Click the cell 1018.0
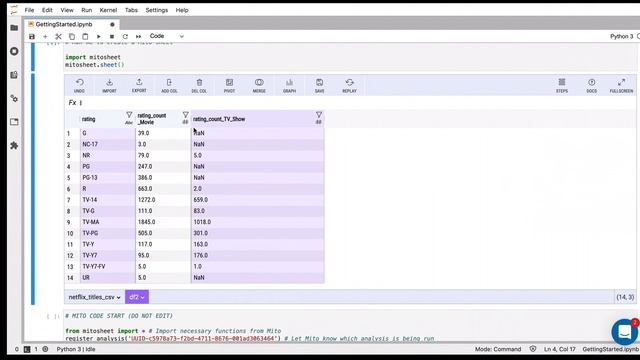Screen dimensions: 640x360 tap(258, 222)
